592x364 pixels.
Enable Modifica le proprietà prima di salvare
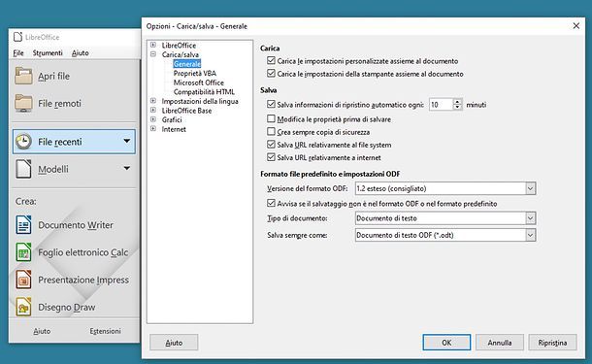click(x=271, y=119)
